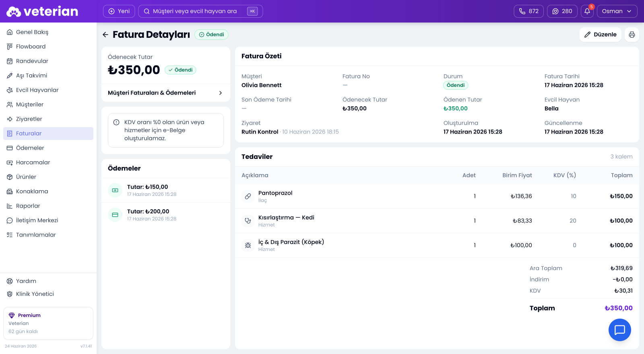Click the phone credits counter 872
The height and width of the screenshot is (354, 644).
tap(529, 11)
